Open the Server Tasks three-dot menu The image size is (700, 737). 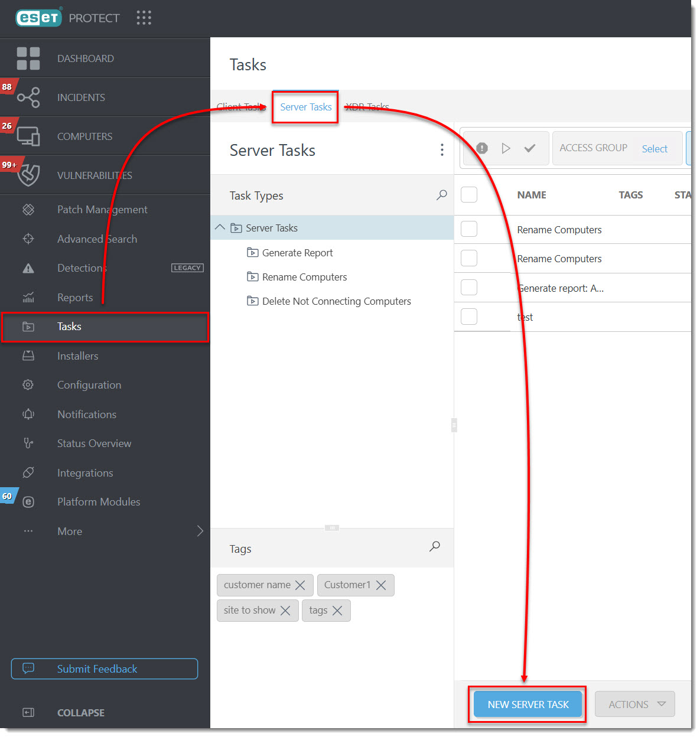pyautogui.click(x=442, y=150)
